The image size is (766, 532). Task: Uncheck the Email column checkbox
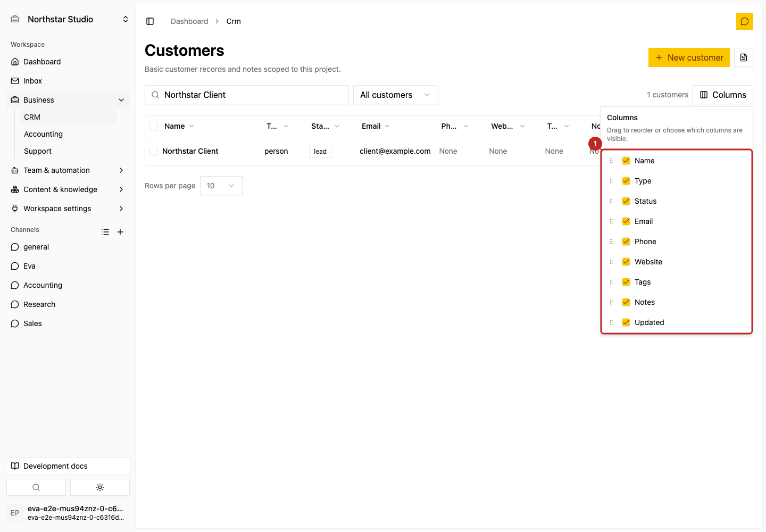click(x=626, y=221)
